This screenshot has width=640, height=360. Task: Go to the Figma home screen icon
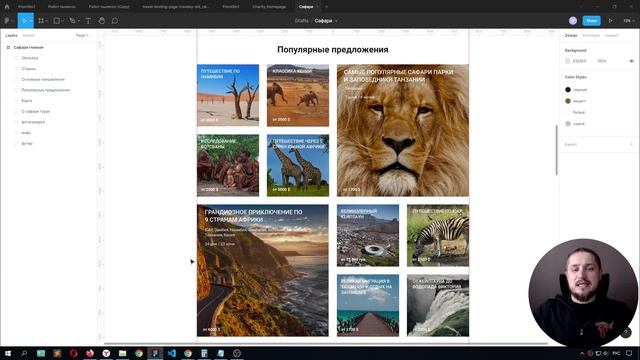coord(7,7)
